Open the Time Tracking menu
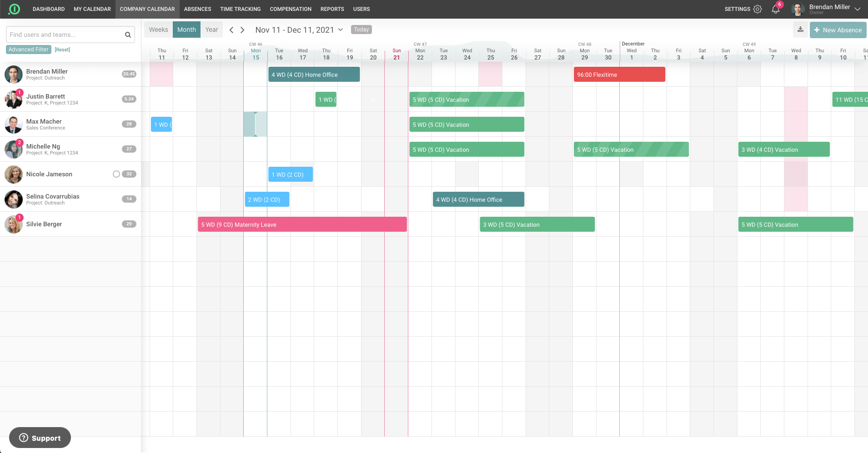The image size is (868, 453). (x=240, y=9)
